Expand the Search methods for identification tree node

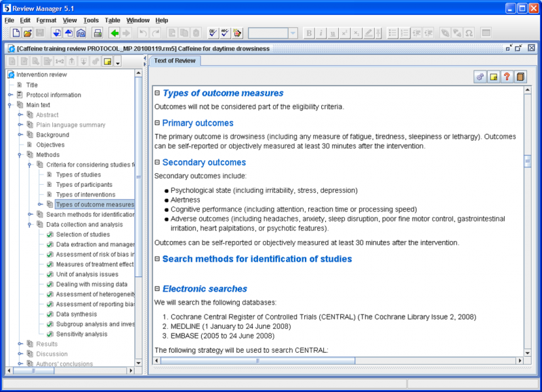point(30,215)
